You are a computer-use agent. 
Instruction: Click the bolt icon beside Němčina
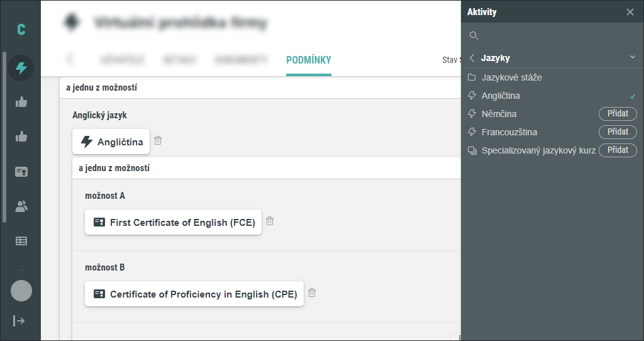tap(472, 114)
